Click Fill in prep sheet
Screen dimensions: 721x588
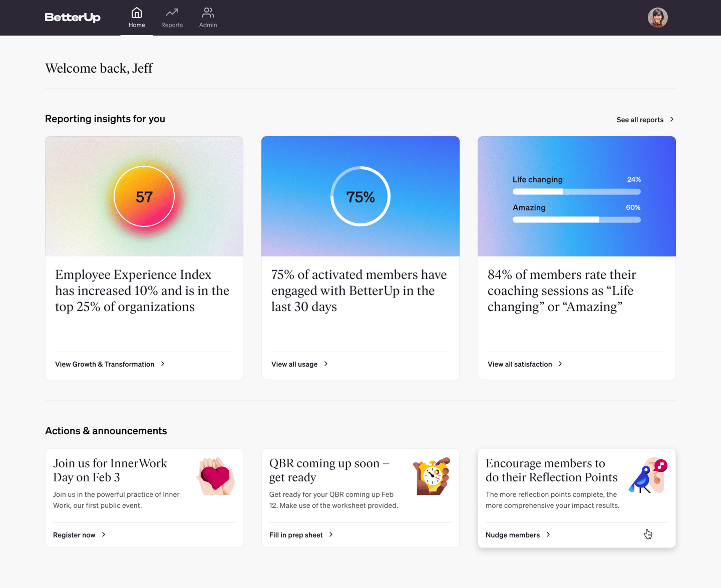(x=296, y=534)
